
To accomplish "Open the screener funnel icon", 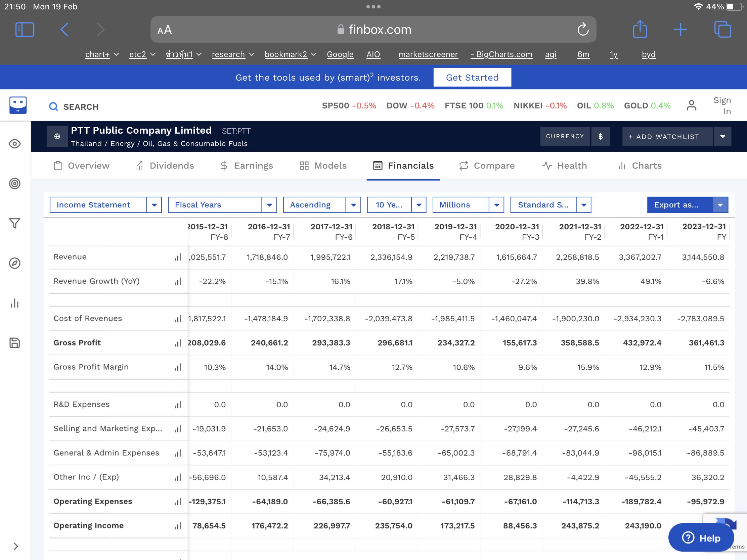I will click(14, 224).
